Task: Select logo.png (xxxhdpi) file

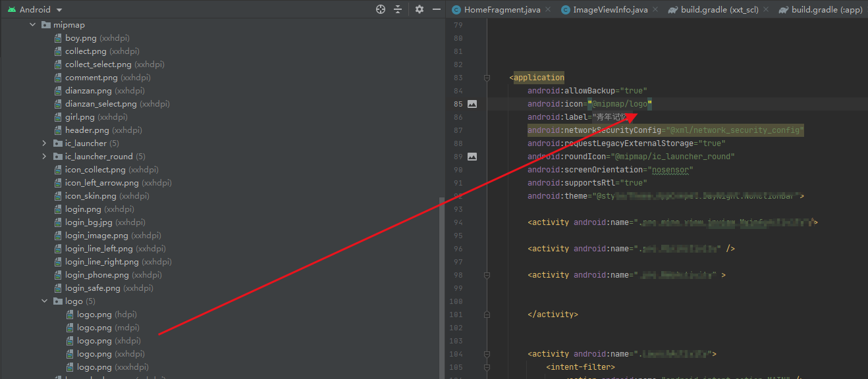Action: point(113,367)
